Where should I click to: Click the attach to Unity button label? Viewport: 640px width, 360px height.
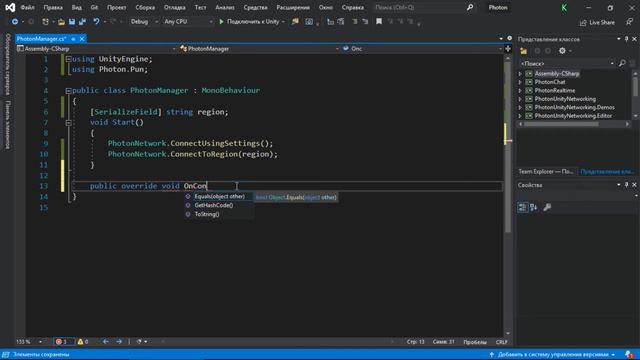pos(253,22)
